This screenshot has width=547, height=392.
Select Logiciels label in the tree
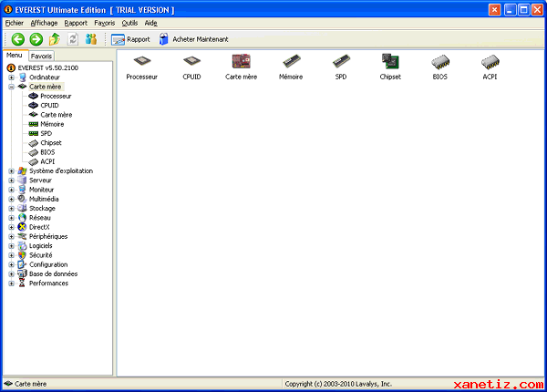(41, 246)
